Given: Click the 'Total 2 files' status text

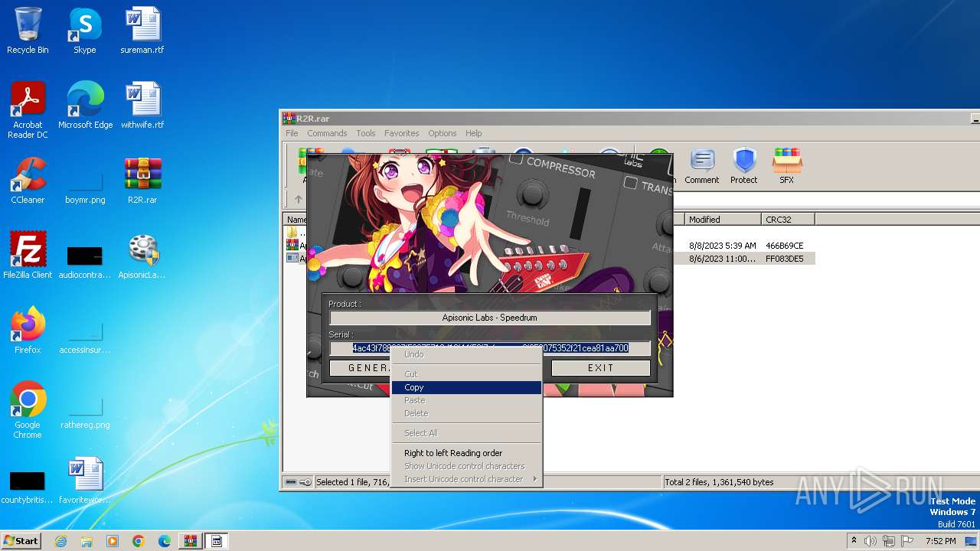Looking at the screenshot, I should pyautogui.click(x=720, y=482).
